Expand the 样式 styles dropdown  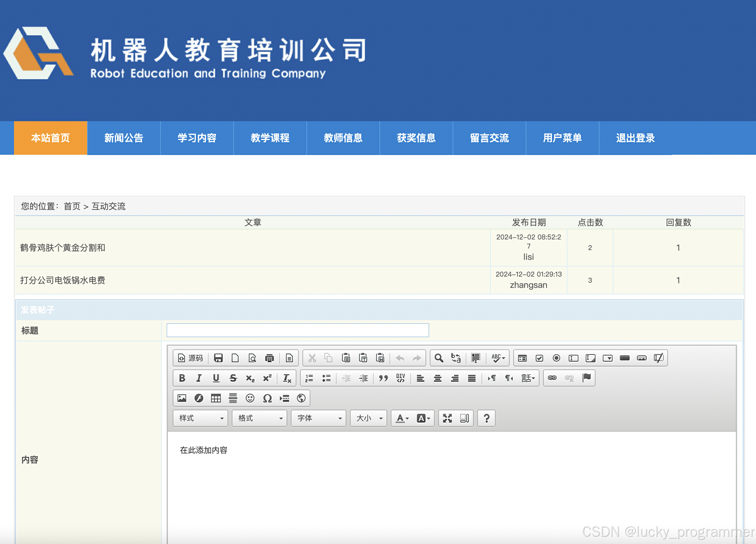tap(200, 418)
